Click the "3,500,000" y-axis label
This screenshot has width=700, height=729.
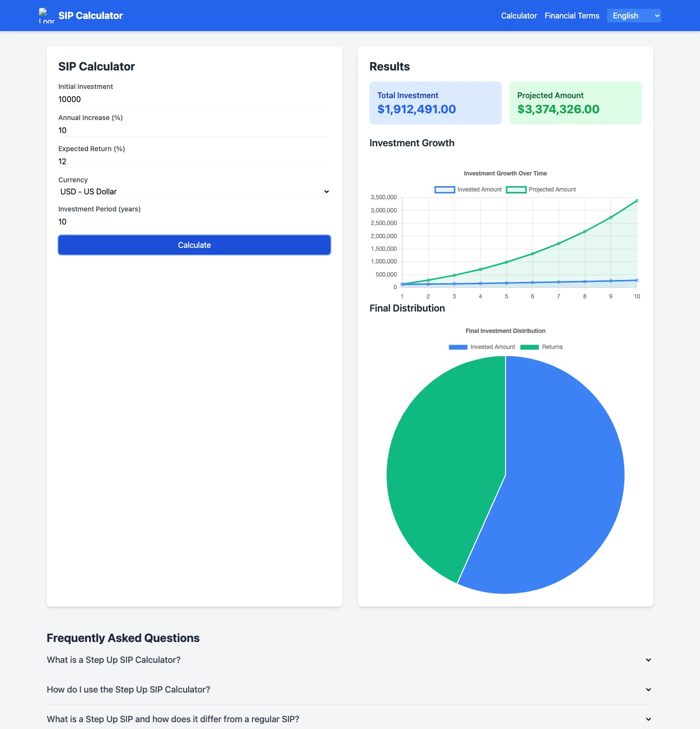pos(384,197)
